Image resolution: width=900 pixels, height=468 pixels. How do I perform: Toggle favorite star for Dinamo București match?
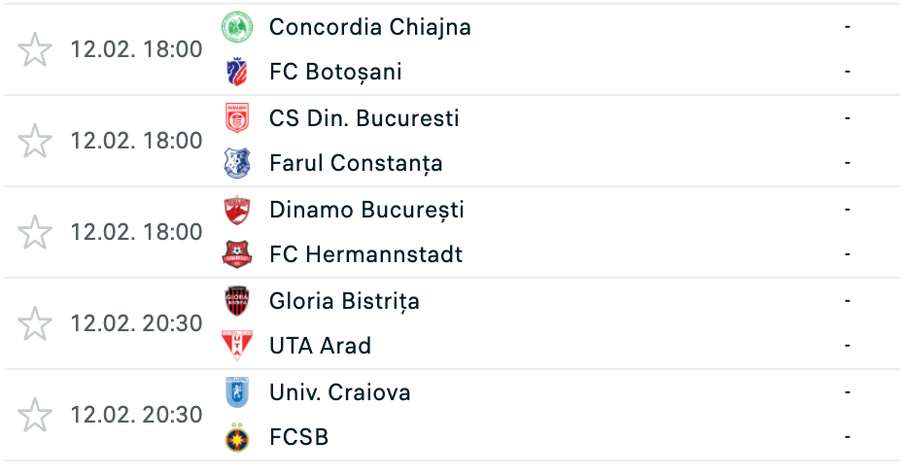click(x=35, y=232)
